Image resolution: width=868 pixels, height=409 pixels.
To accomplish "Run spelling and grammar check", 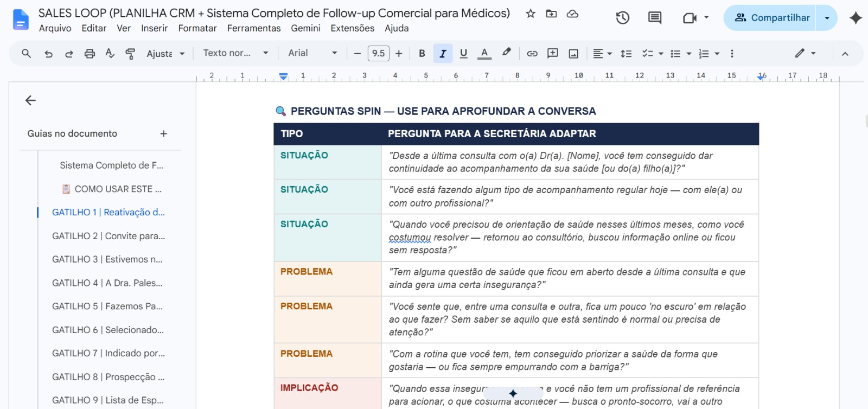I will pos(110,53).
